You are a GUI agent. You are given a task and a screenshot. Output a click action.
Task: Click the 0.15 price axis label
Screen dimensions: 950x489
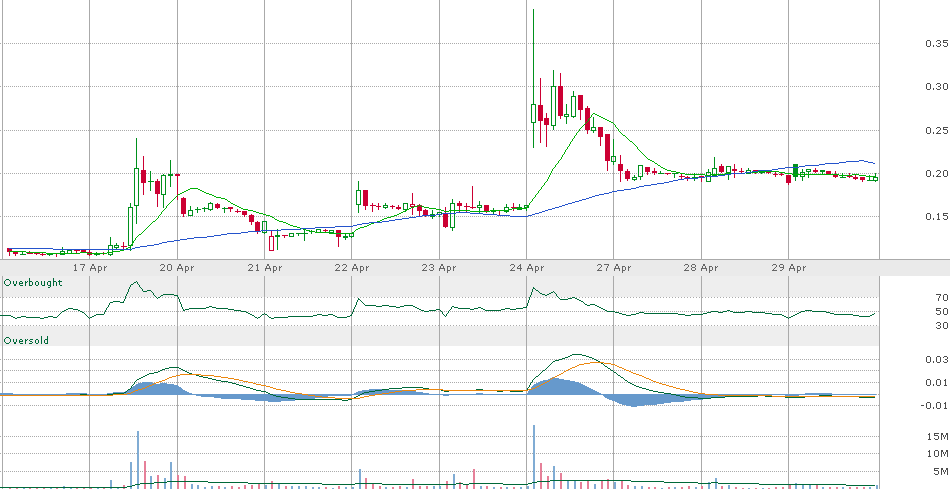click(x=937, y=217)
